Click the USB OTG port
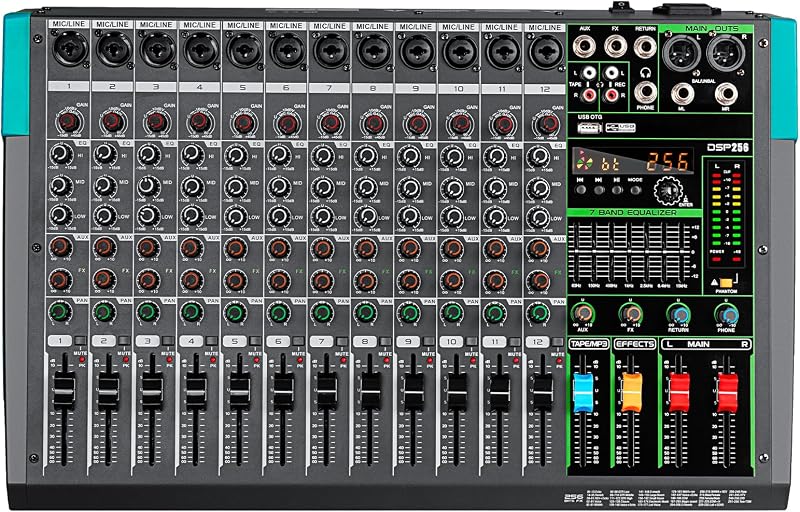The height and width of the screenshot is (512, 800). (590, 127)
